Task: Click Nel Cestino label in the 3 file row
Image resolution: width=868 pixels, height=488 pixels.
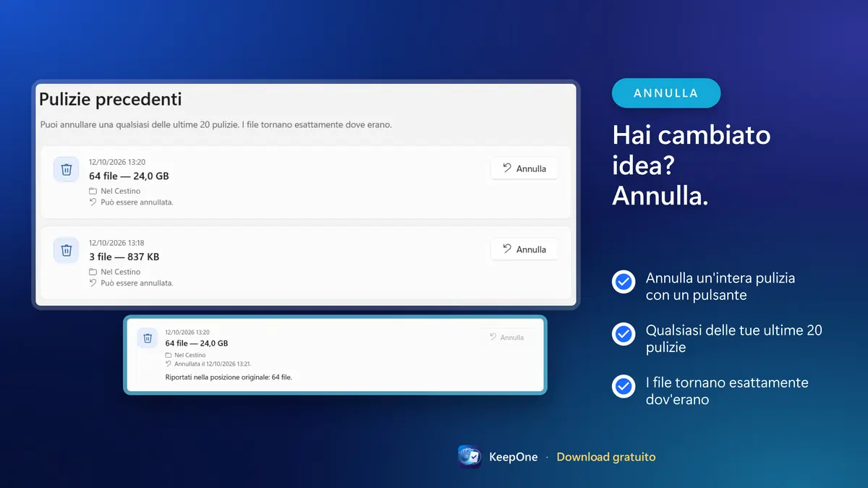Action: click(121, 272)
